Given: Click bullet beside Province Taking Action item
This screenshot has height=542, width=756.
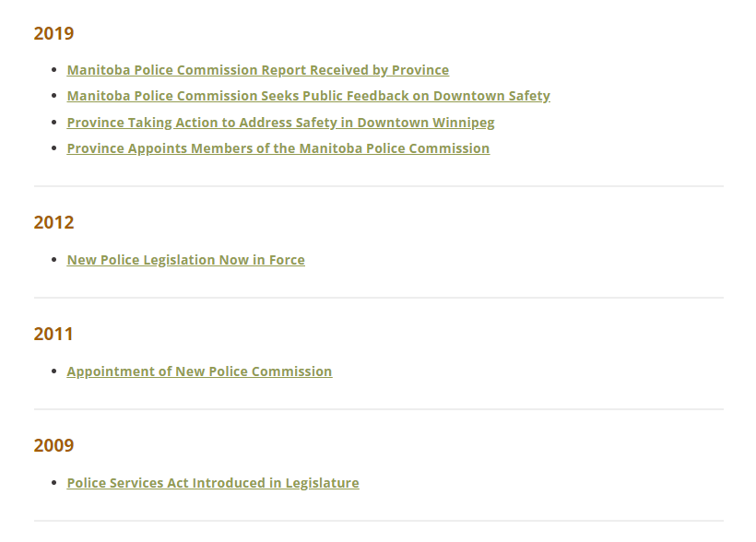Looking at the screenshot, I should 54,123.
